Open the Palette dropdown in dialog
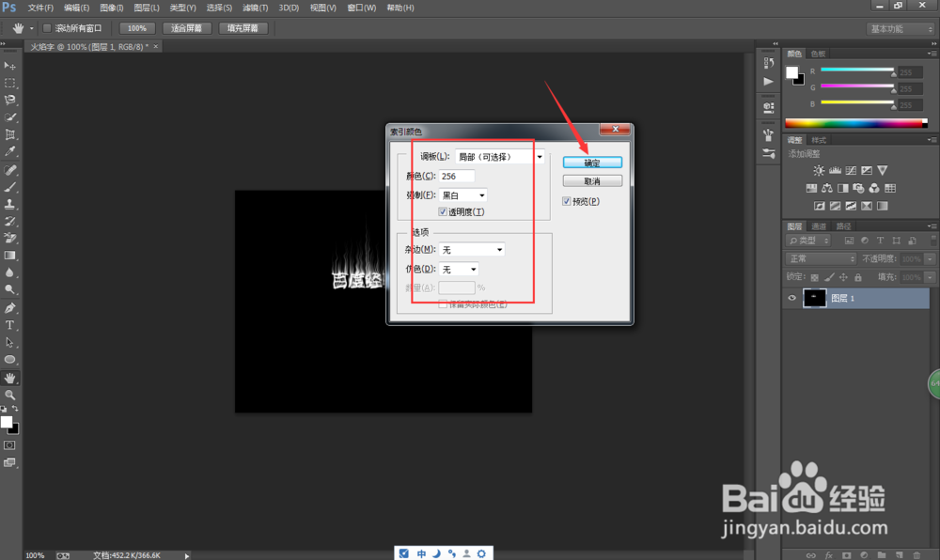The width and height of the screenshot is (940, 560). (x=500, y=157)
